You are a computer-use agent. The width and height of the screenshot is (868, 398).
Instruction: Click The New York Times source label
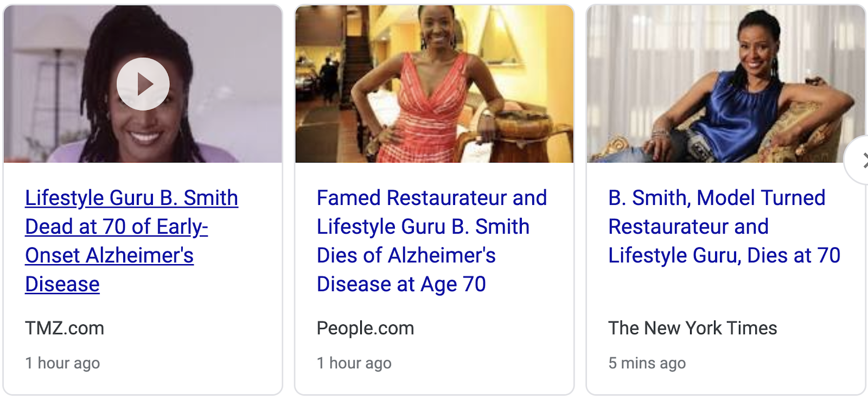tap(692, 328)
